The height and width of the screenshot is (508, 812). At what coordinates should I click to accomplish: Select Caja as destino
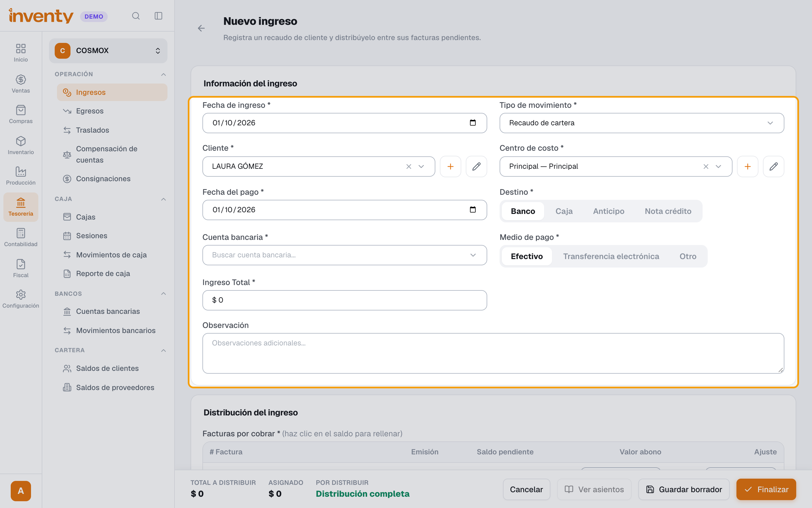(x=564, y=211)
